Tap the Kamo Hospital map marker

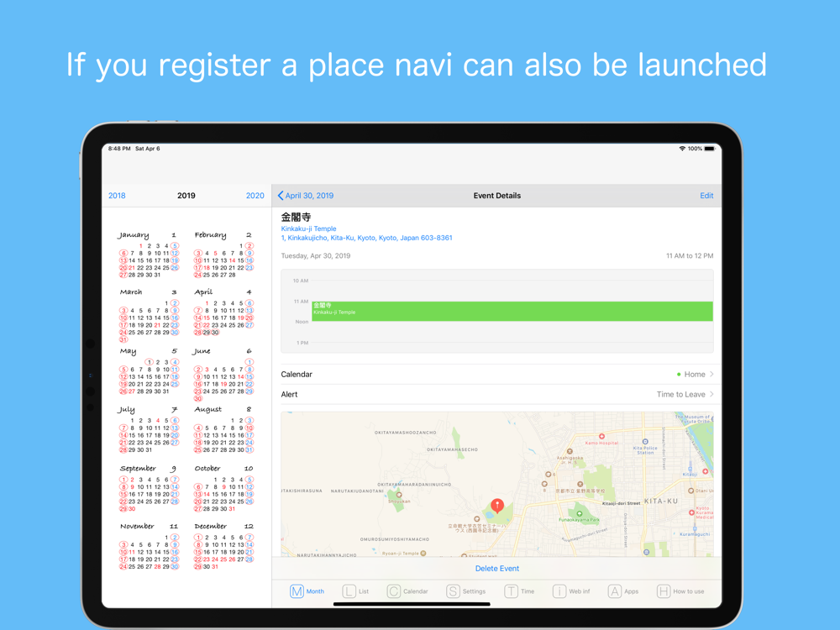click(x=601, y=437)
